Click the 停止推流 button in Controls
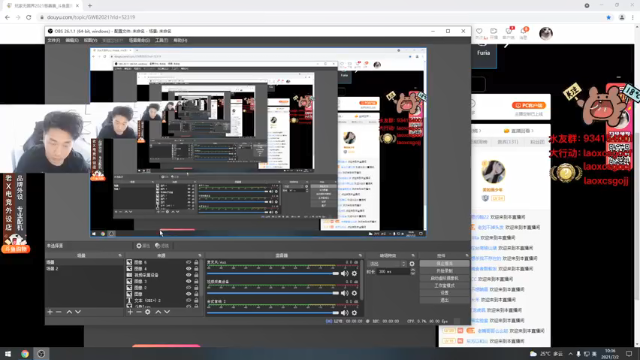Image resolution: width=640 pixels, height=360 pixels. (444, 264)
